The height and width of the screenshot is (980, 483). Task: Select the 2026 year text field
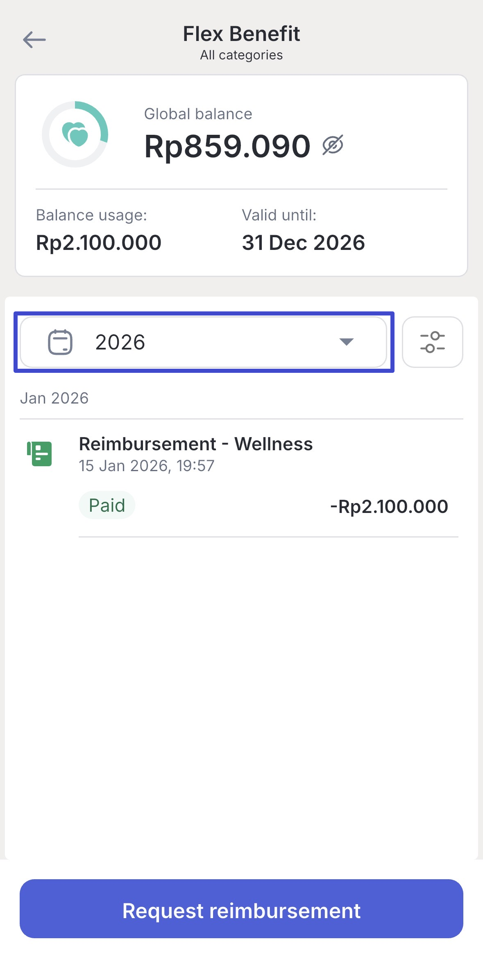tap(120, 342)
